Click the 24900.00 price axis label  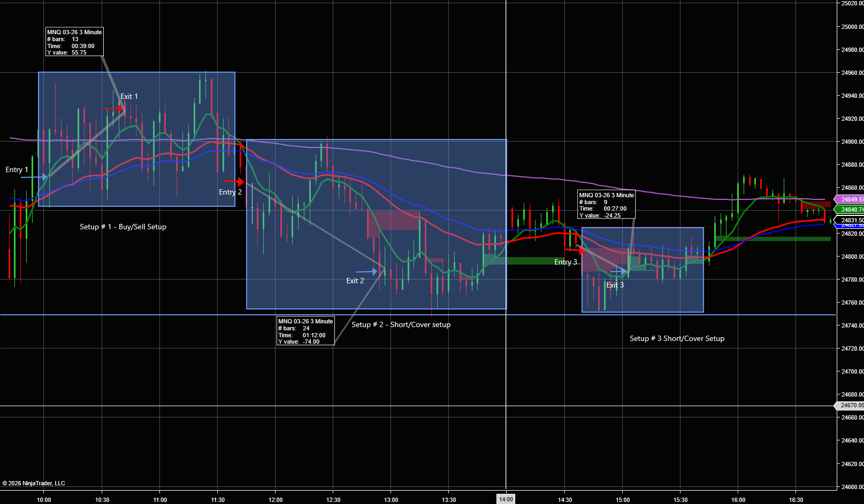click(x=852, y=142)
